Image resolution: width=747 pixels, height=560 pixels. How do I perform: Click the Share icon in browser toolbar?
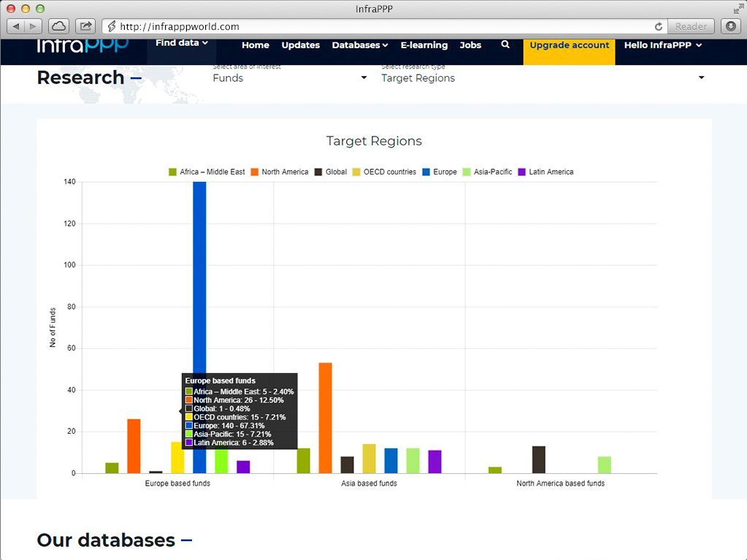point(85,26)
